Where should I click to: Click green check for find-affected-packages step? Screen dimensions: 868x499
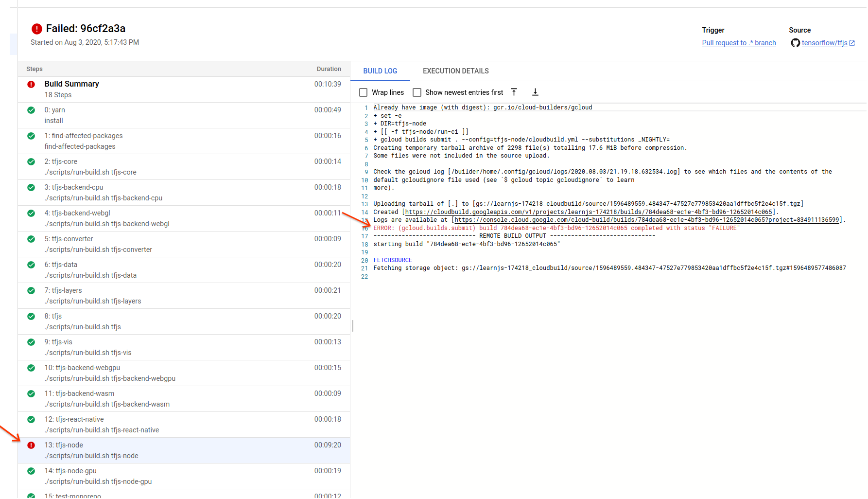[x=31, y=136]
